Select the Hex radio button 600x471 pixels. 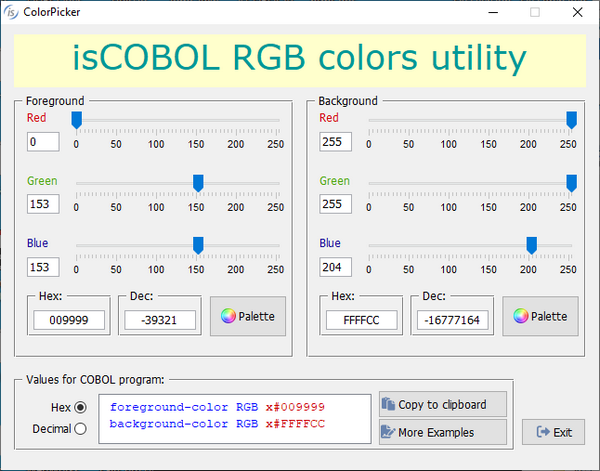80,407
